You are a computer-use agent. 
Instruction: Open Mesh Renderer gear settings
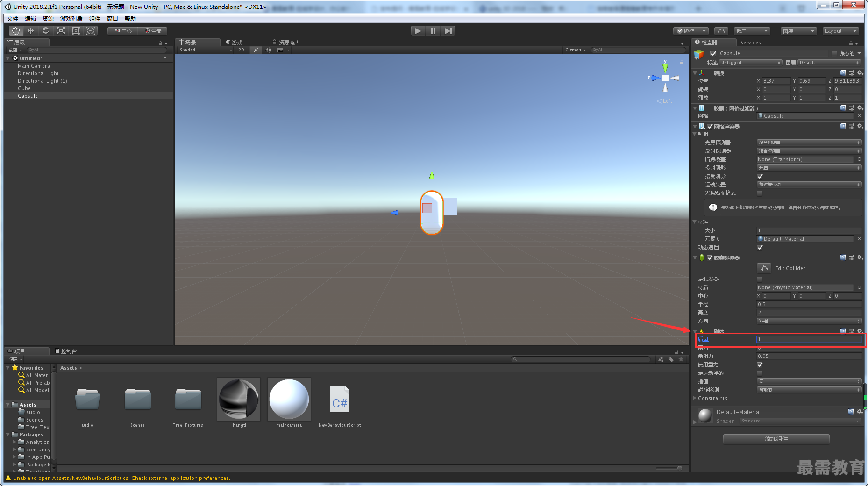tap(860, 126)
